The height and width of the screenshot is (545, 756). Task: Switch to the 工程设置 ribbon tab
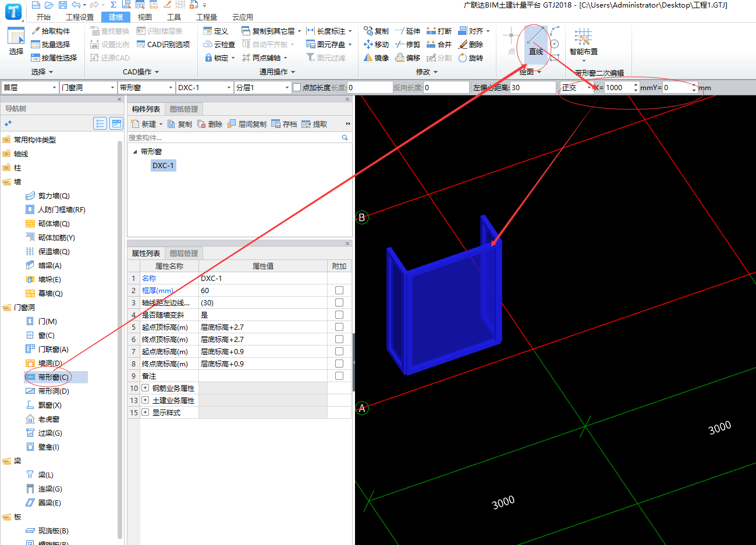[x=80, y=17]
